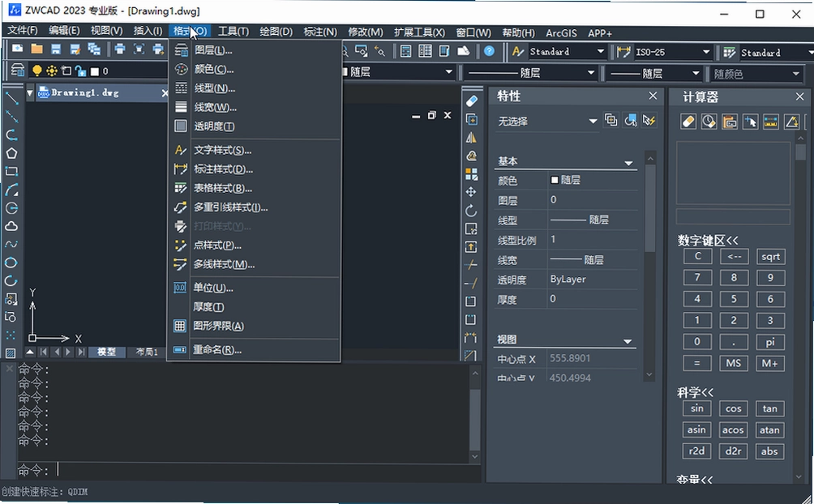Open the 图层(L) layer menu entry

point(255,50)
